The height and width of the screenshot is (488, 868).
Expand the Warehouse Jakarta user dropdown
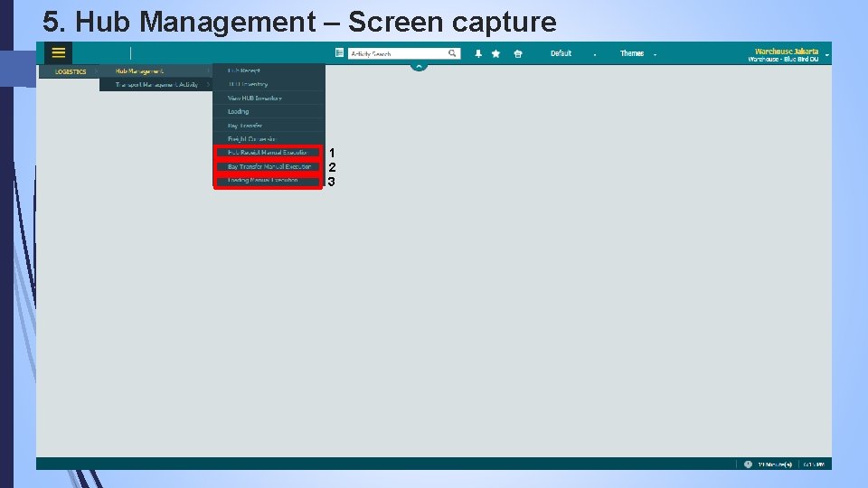point(827,55)
